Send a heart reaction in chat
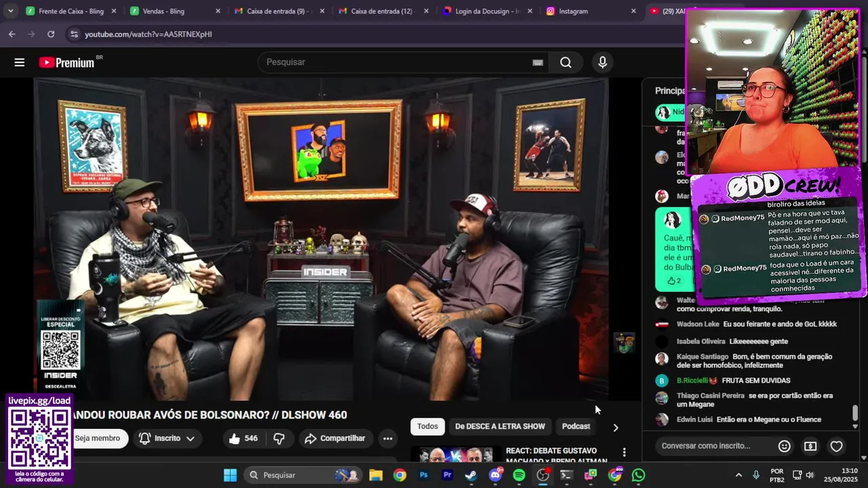This screenshot has height=488, width=868. [x=836, y=446]
